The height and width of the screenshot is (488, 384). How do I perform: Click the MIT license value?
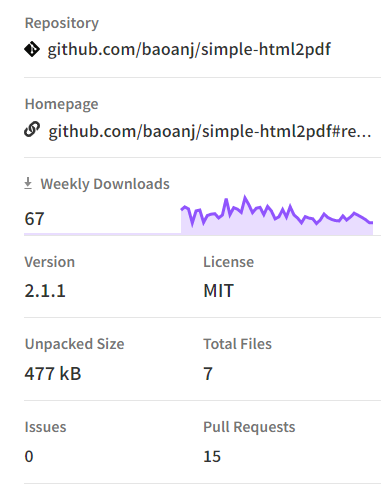218,291
